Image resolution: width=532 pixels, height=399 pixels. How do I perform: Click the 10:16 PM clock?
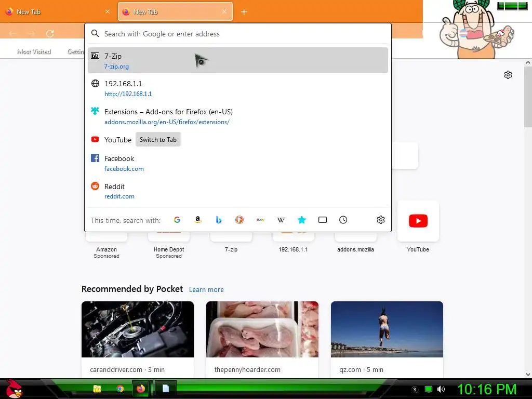tap(487, 389)
